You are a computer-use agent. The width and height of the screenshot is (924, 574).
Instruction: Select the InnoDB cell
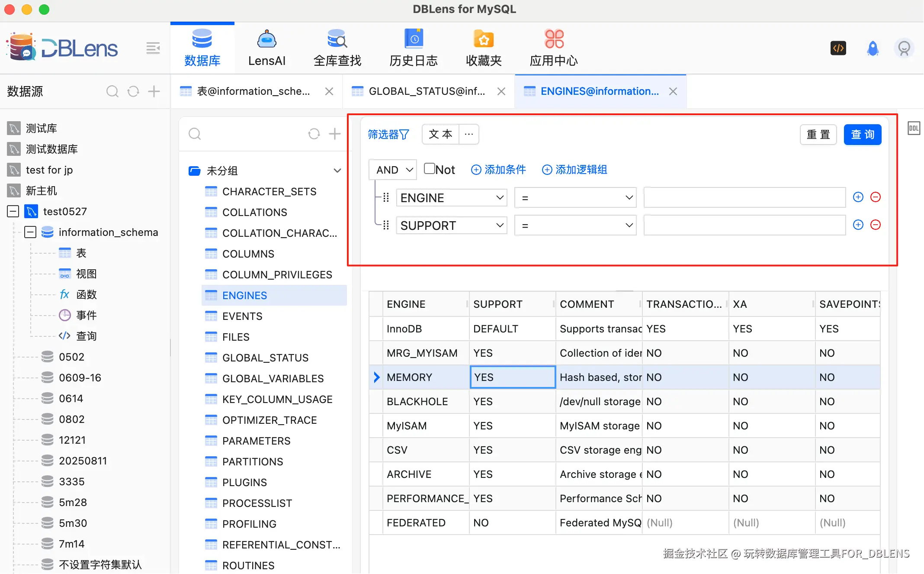426,329
